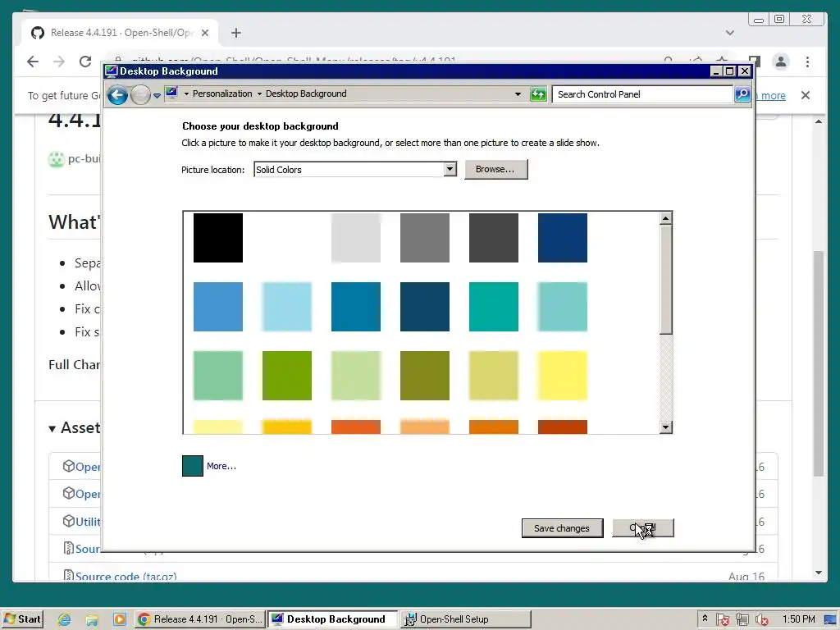Viewport: 840px width, 630px height.
Task: Click the dark teal current color preview
Action: tap(192, 466)
